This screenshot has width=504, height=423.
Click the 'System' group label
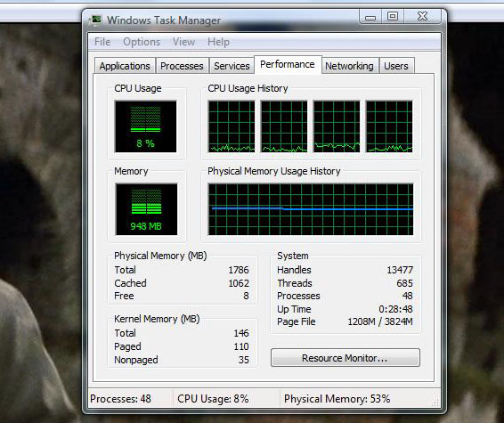(x=293, y=256)
